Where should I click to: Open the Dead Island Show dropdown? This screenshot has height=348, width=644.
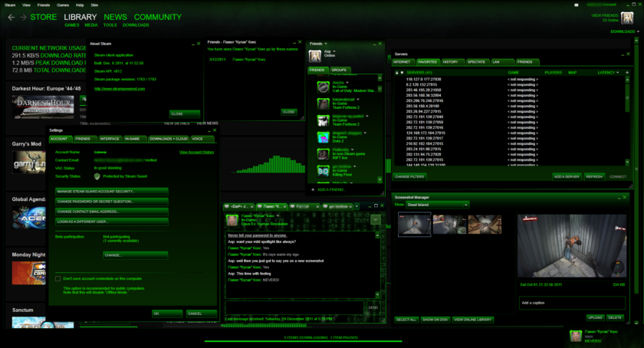(x=438, y=205)
